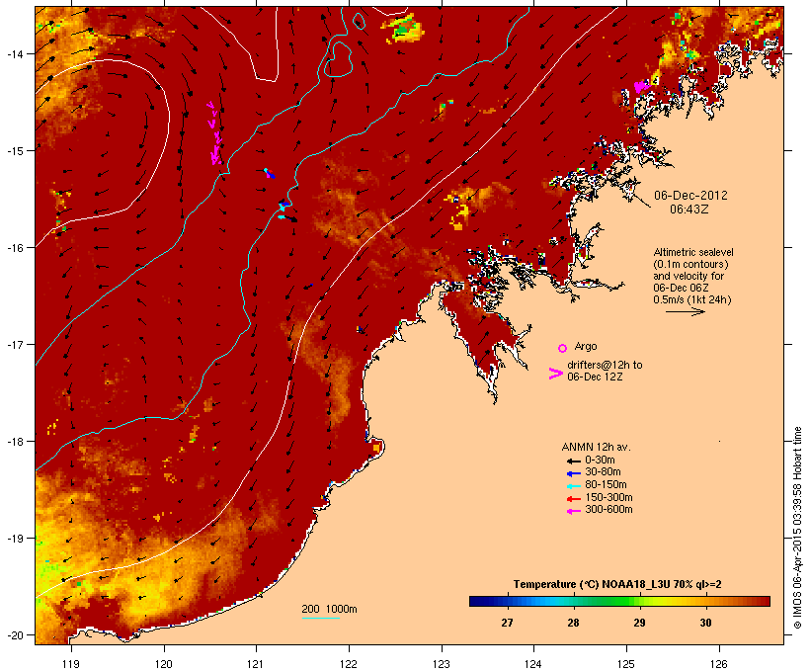
Task: Click latitude axis label -17
Action: [x=14, y=344]
